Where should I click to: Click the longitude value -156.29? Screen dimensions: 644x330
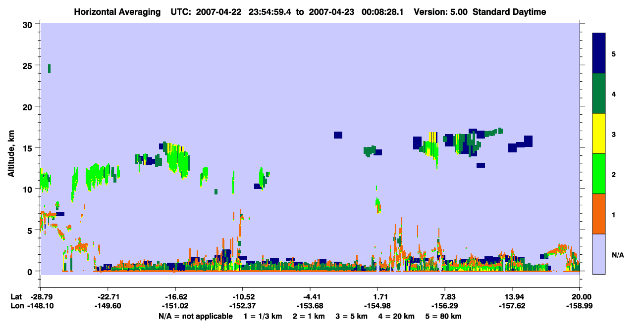point(444,306)
